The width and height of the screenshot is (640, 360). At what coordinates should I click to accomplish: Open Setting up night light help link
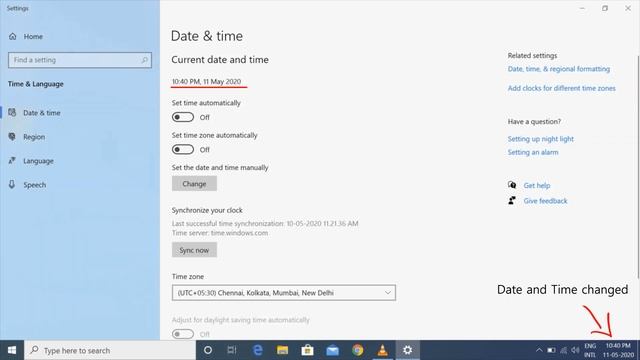click(x=541, y=139)
